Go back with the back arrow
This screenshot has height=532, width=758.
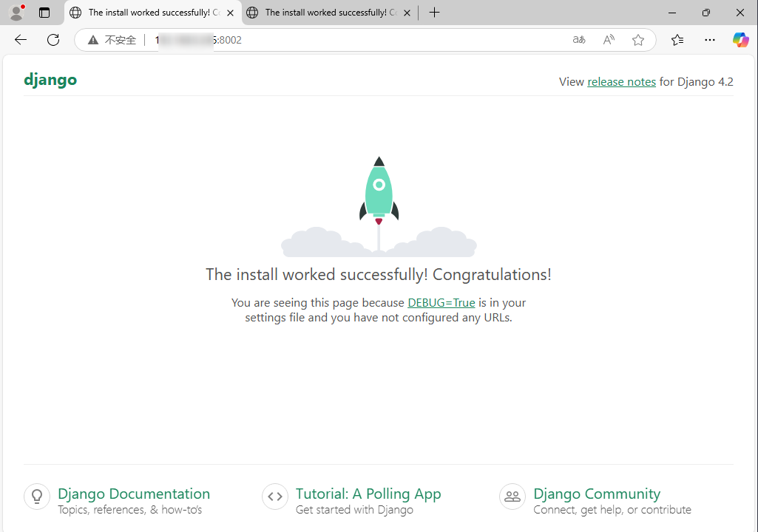(x=21, y=40)
